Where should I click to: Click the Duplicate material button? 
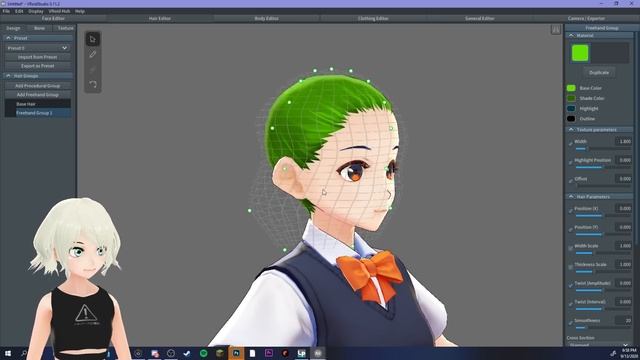click(x=599, y=73)
